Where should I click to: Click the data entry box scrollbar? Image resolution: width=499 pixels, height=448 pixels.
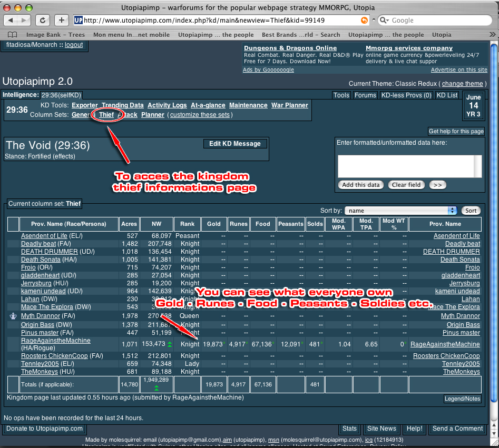pos(478,166)
